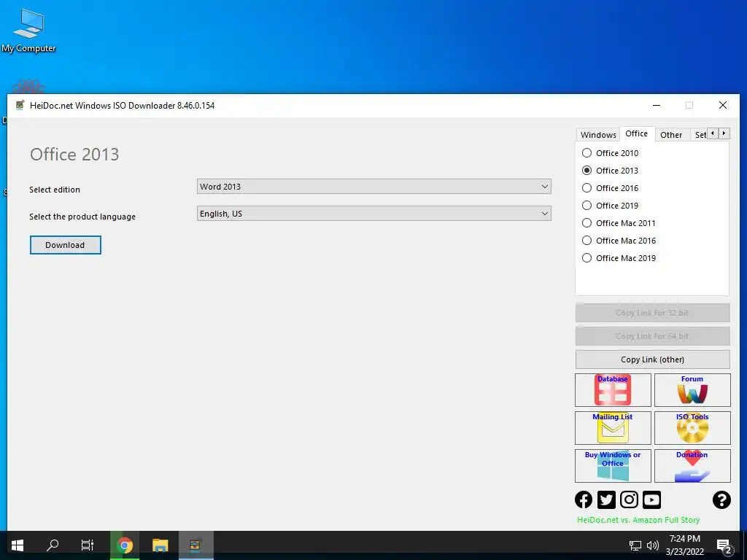The image size is (747, 560).
Task: Click the Download button
Action: tap(65, 245)
